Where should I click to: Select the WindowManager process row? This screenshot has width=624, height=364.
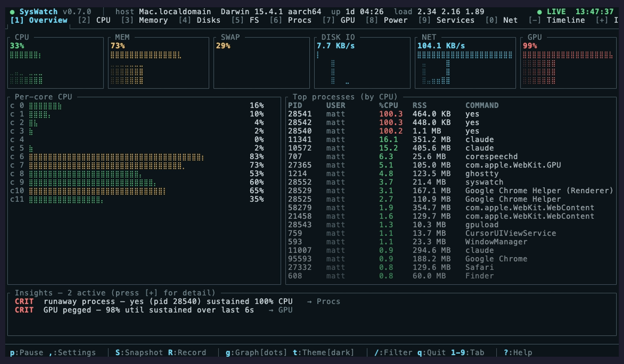point(451,242)
